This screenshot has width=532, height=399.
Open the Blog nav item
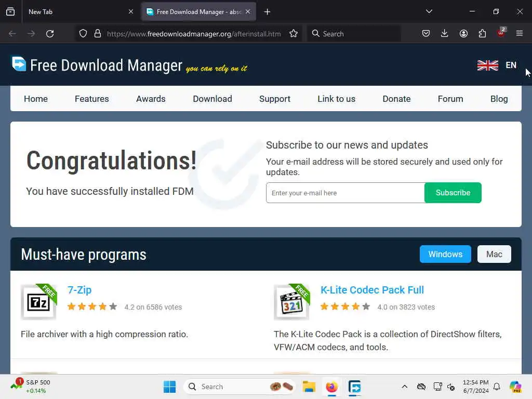click(499, 99)
